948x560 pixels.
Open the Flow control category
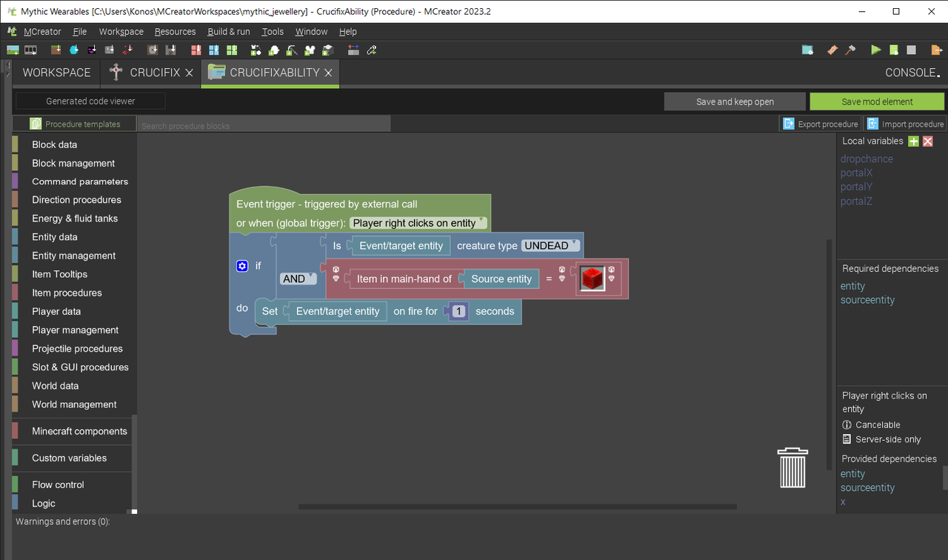[x=58, y=484]
